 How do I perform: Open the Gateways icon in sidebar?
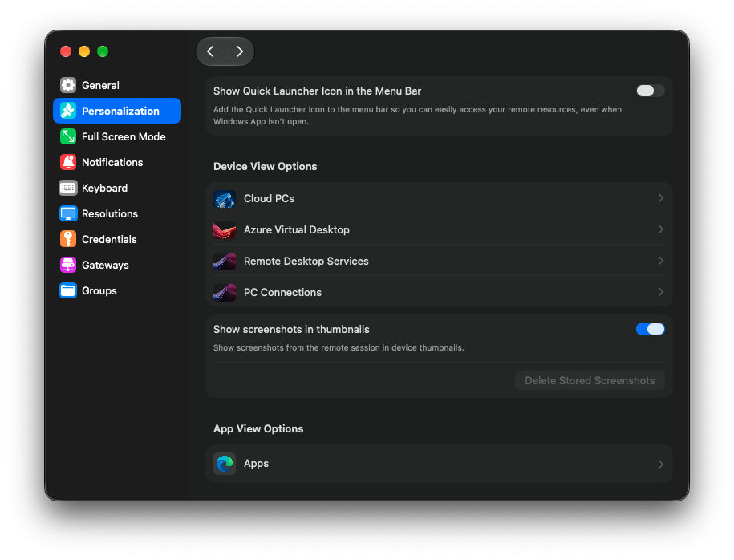pyautogui.click(x=68, y=265)
